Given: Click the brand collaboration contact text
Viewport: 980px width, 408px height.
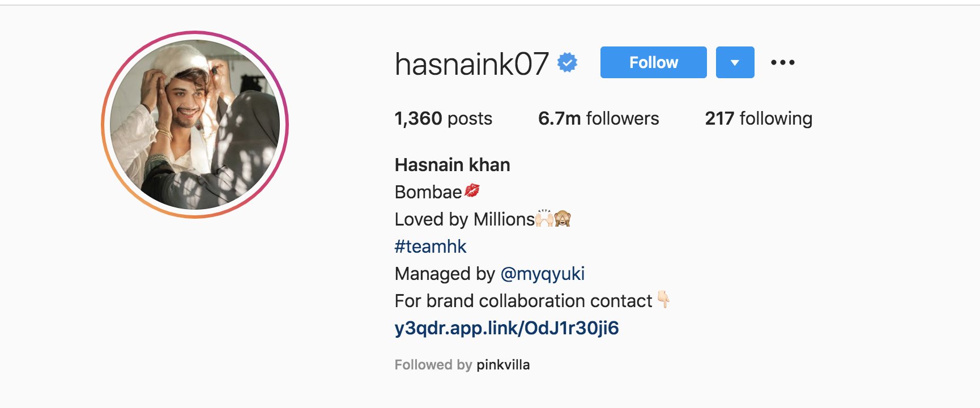Looking at the screenshot, I should click(x=523, y=301).
